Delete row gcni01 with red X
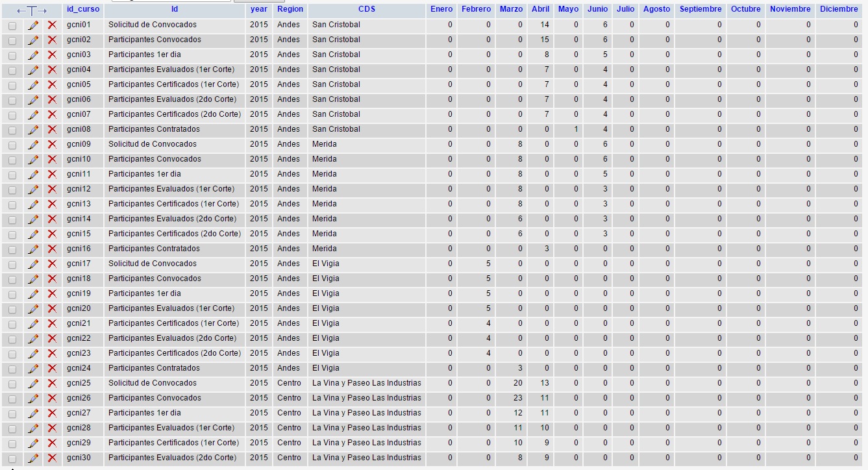Viewport: 868px width, 470px height. click(x=53, y=25)
